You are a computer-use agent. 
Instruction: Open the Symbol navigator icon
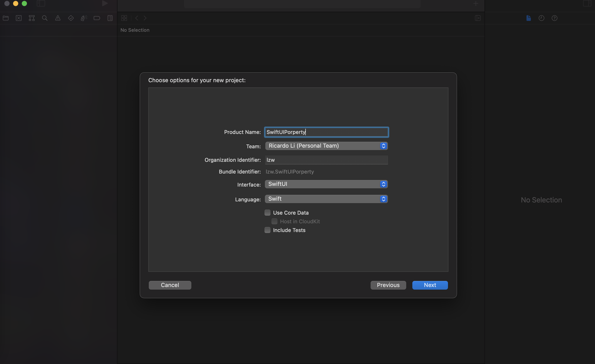click(32, 18)
